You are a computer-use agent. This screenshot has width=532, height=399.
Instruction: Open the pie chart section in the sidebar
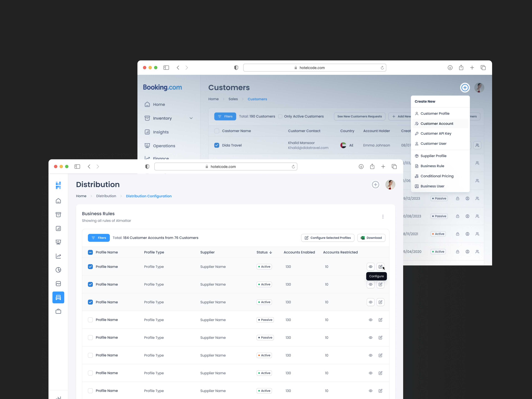58,270
